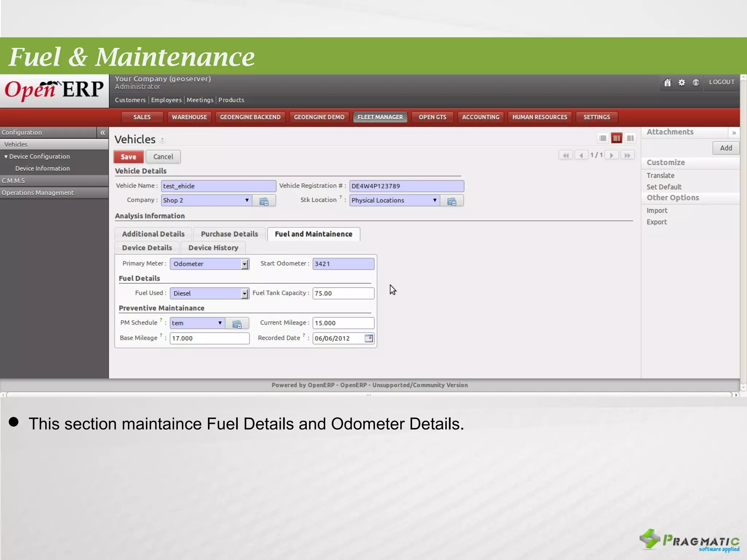The width and height of the screenshot is (747, 560).
Task: Open the Warehouse menu
Action: click(x=189, y=117)
